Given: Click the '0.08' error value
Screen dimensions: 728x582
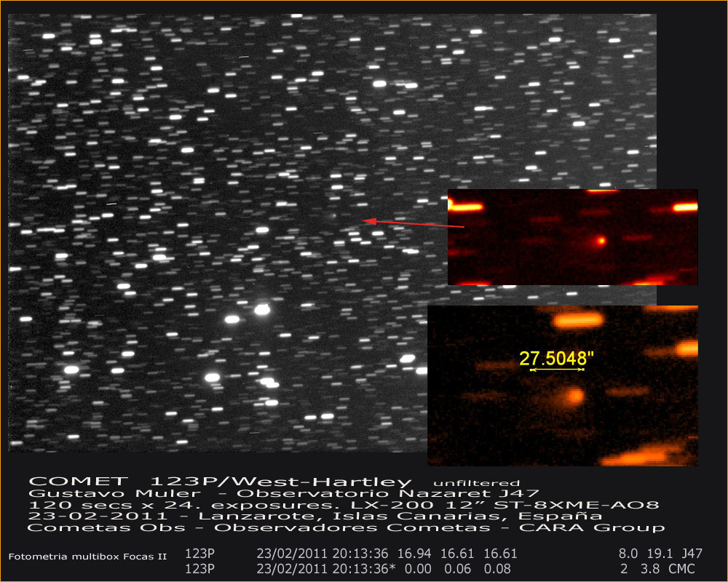Looking at the screenshot, I should pyautogui.click(x=497, y=569).
